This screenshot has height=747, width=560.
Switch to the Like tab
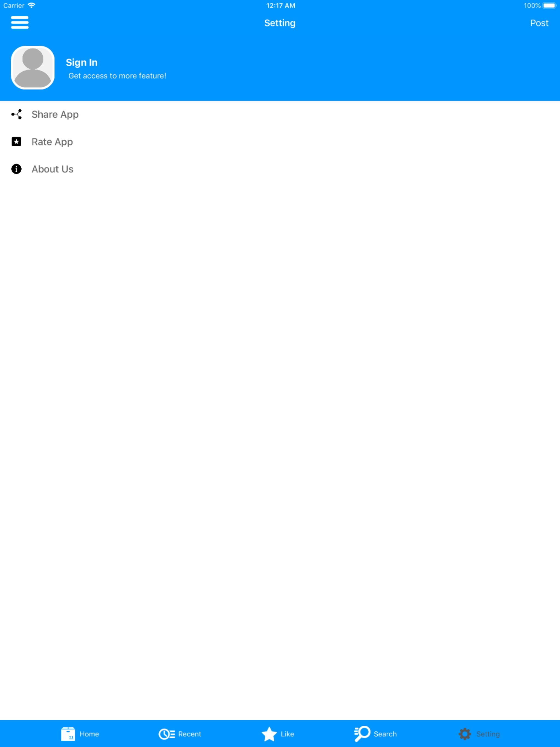click(278, 734)
